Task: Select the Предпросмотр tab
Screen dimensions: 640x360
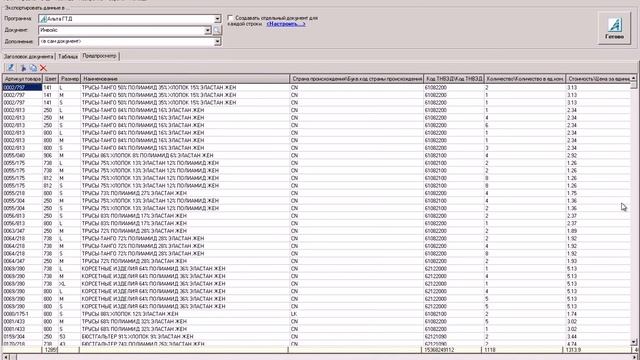Action: [99, 56]
